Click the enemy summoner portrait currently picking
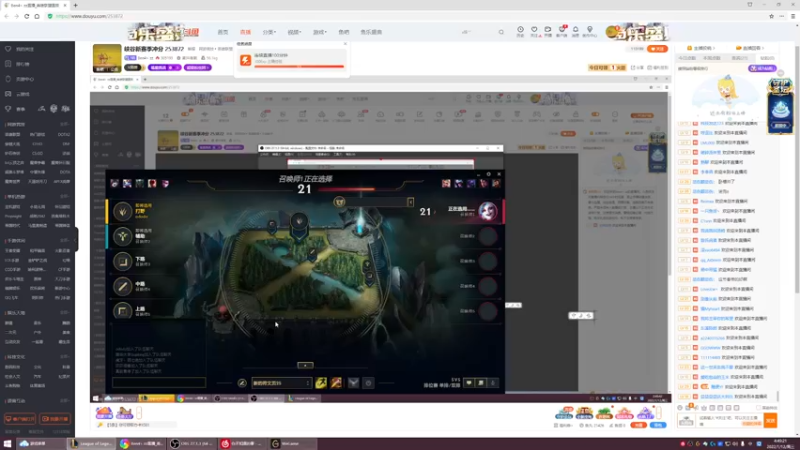This screenshot has height=450, width=800. tap(487, 211)
